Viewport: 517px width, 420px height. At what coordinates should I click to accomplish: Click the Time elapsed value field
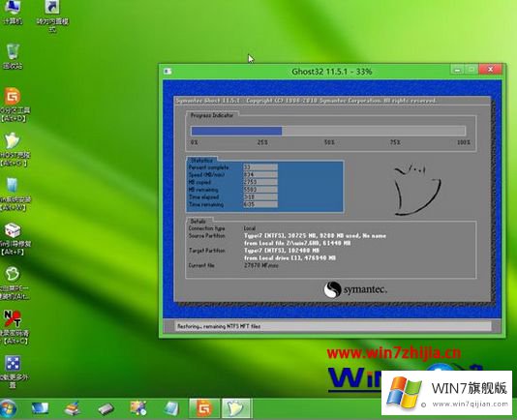point(260,197)
